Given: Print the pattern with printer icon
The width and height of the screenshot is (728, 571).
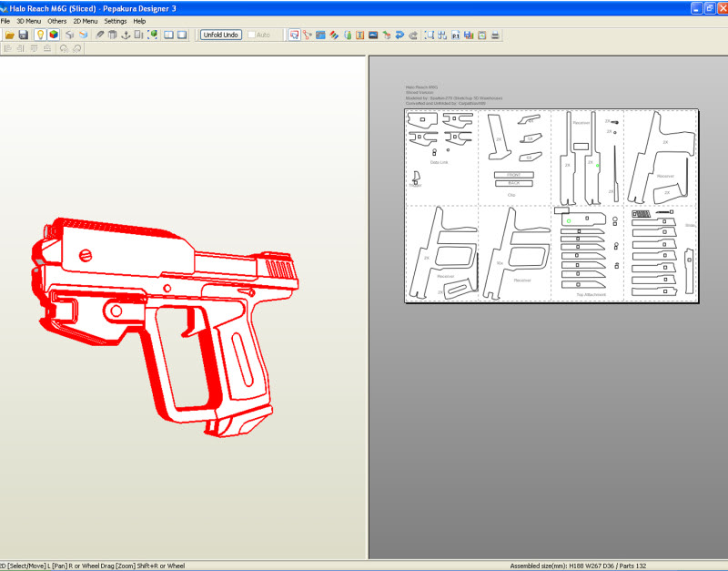Looking at the screenshot, I should [x=495, y=35].
